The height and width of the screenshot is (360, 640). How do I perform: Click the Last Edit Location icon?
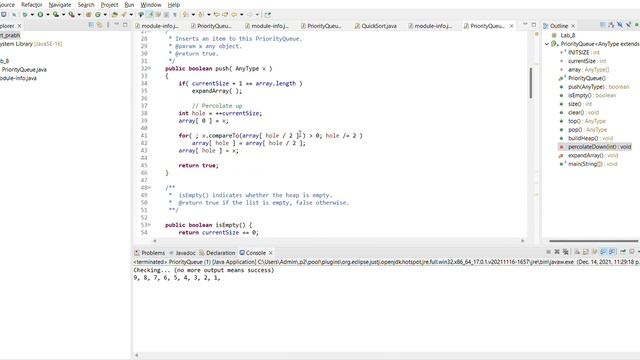pyautogui.click(x=217, y=14)
